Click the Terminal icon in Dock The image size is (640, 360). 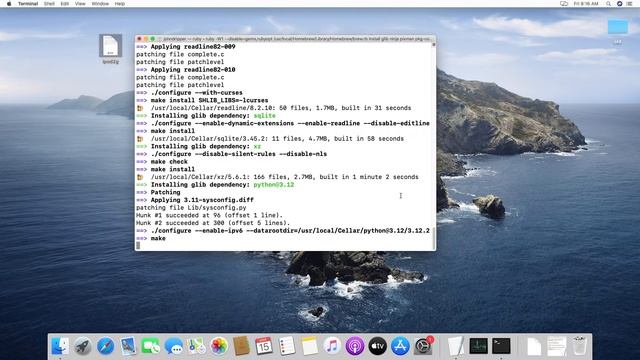coord(501,346)
